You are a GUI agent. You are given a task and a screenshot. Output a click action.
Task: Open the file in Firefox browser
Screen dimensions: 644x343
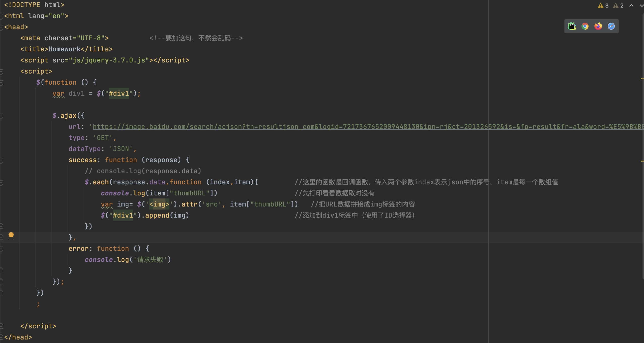[598, 26]
